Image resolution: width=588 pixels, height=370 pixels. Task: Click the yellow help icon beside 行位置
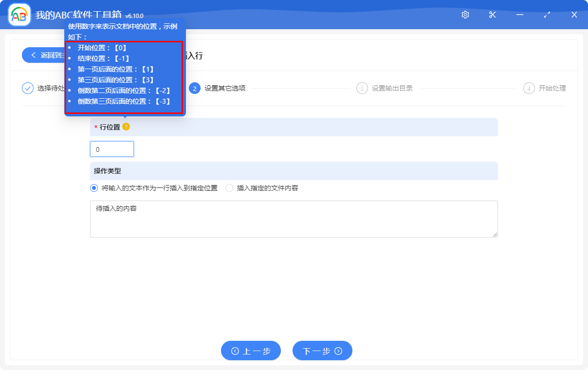click(x=126, y=127)
